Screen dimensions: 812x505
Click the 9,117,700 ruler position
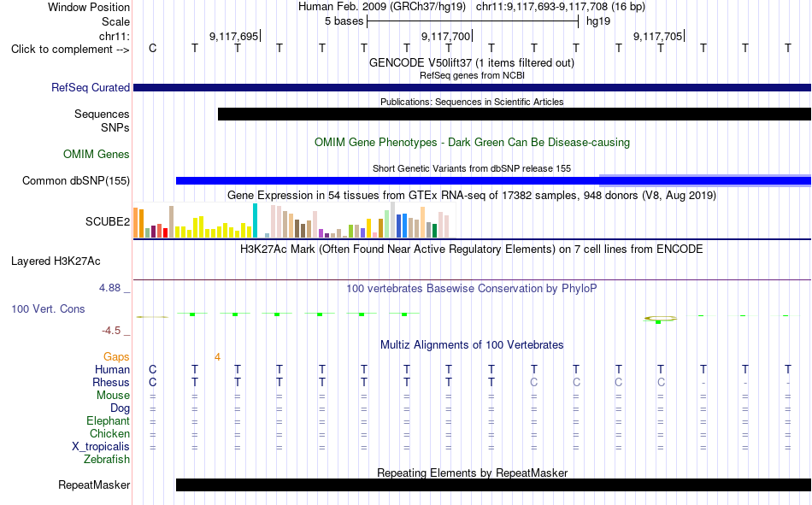tap(446, 36)
